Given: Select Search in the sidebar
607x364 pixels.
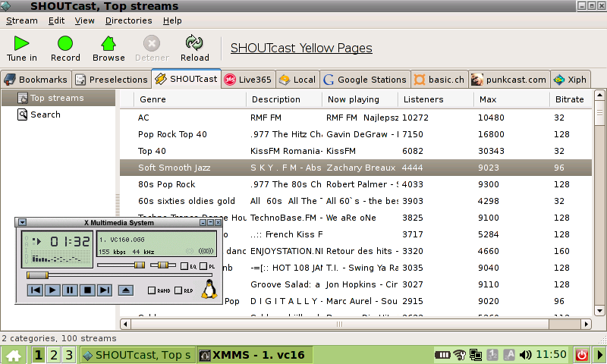Looking at the screenshot, I should pyautogui.click(x=58, y=115).
